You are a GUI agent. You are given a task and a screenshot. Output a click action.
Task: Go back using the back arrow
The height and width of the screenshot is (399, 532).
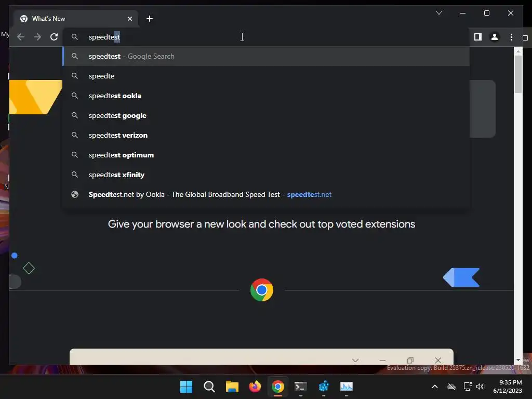tap(21, 37)
